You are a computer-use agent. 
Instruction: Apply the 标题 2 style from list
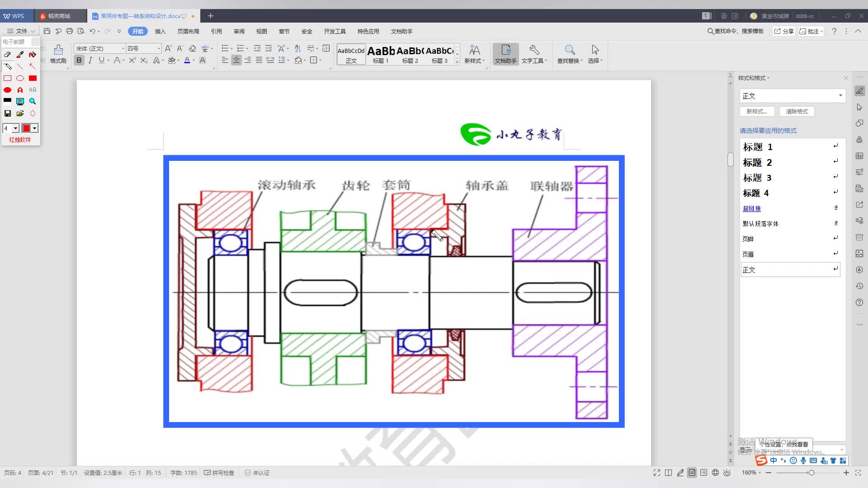tap(757, 163)
